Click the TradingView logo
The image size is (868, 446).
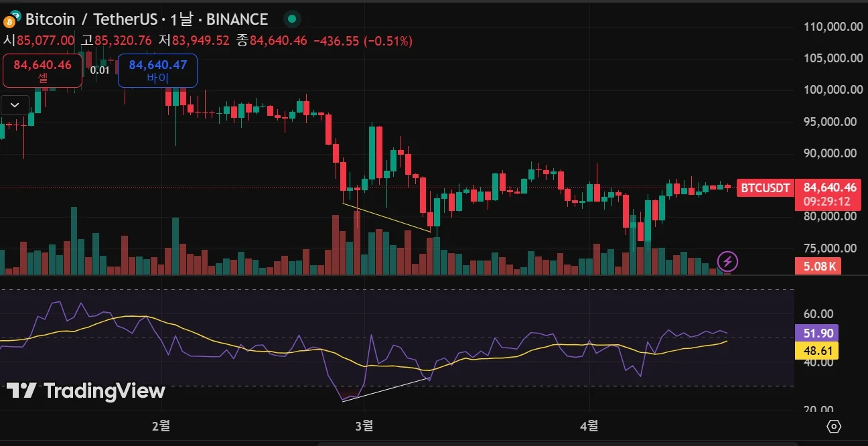click(86, 391)
